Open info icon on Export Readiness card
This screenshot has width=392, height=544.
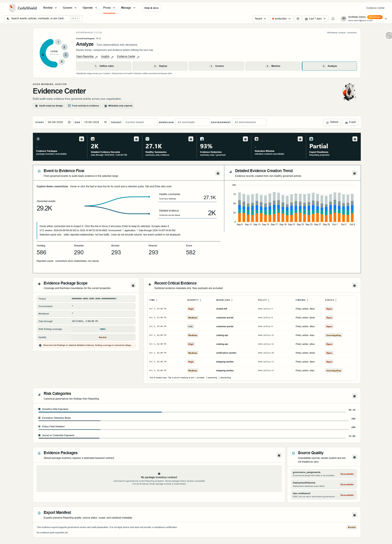coord(355,139)
